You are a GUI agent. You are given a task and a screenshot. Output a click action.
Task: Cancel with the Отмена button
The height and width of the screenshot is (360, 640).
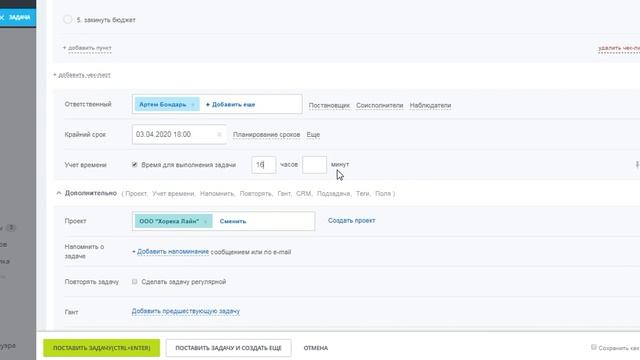pos(316,348)
